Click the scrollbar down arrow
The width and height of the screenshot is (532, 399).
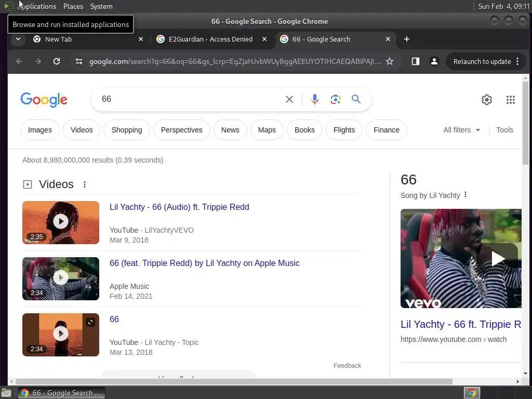525,374
